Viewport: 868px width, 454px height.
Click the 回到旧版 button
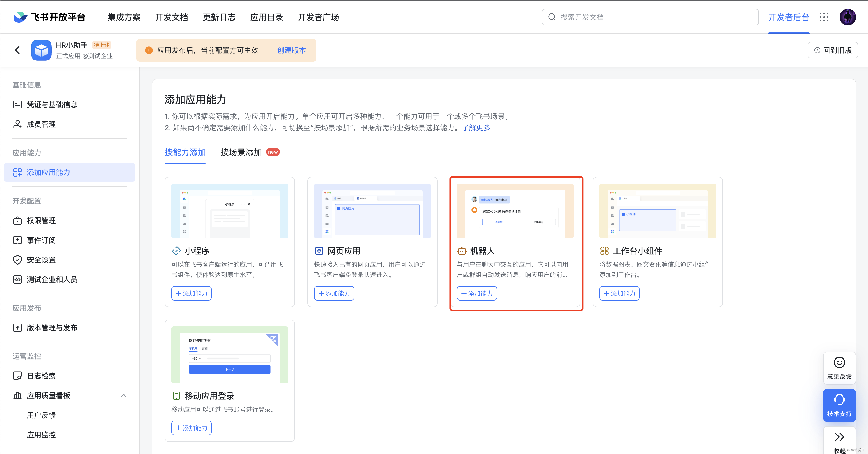pos(832,50)
